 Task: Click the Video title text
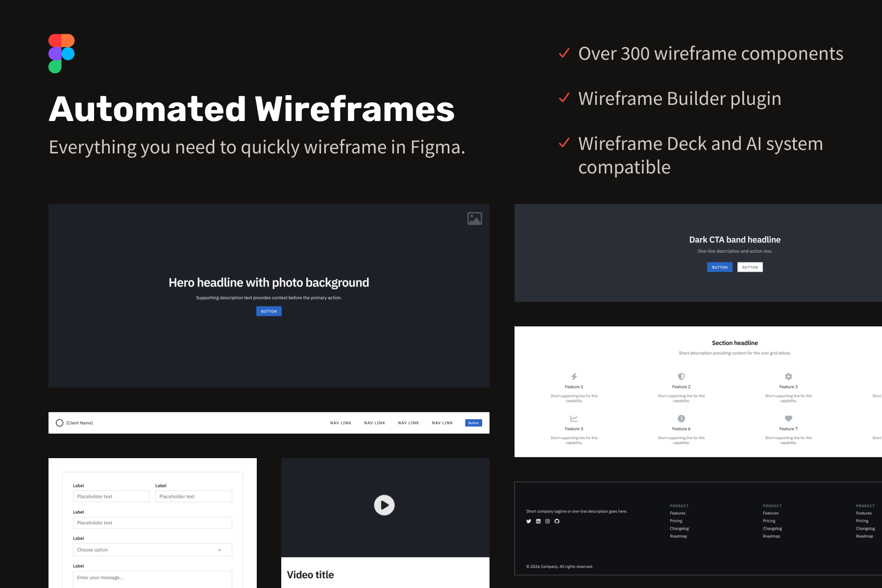click(310, 575)
